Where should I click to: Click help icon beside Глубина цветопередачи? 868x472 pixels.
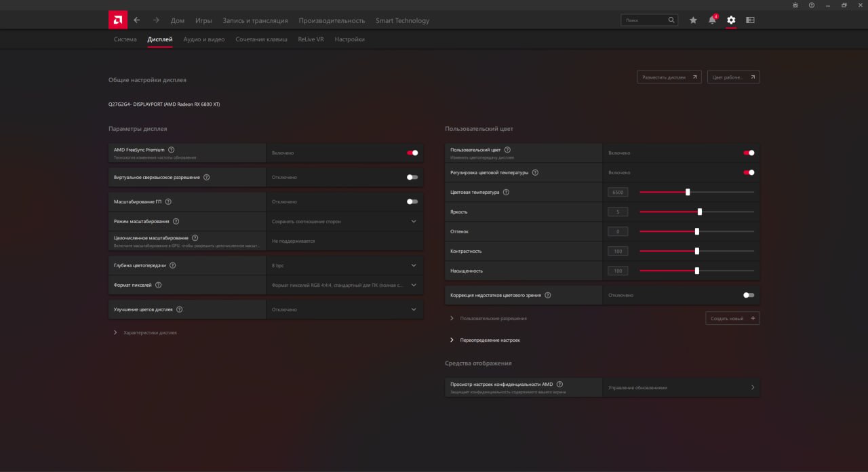coord(172,265)
